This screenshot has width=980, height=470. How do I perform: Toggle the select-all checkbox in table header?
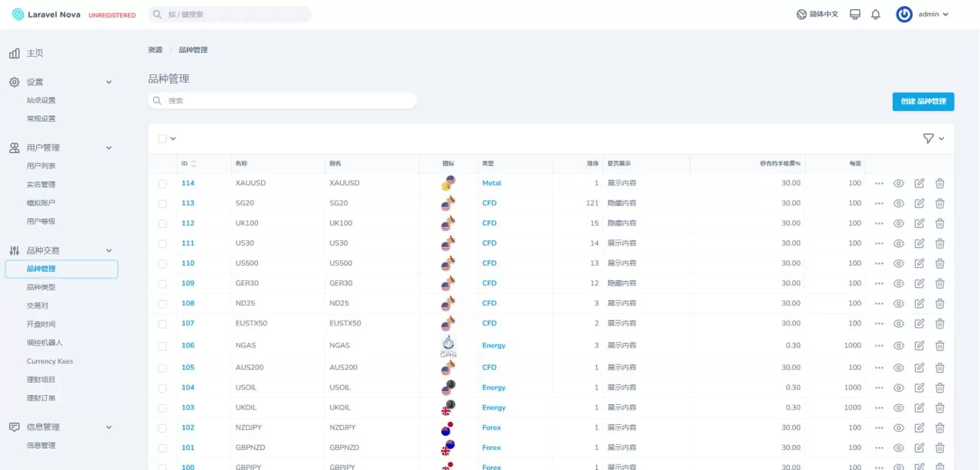(x=162, y=139)
